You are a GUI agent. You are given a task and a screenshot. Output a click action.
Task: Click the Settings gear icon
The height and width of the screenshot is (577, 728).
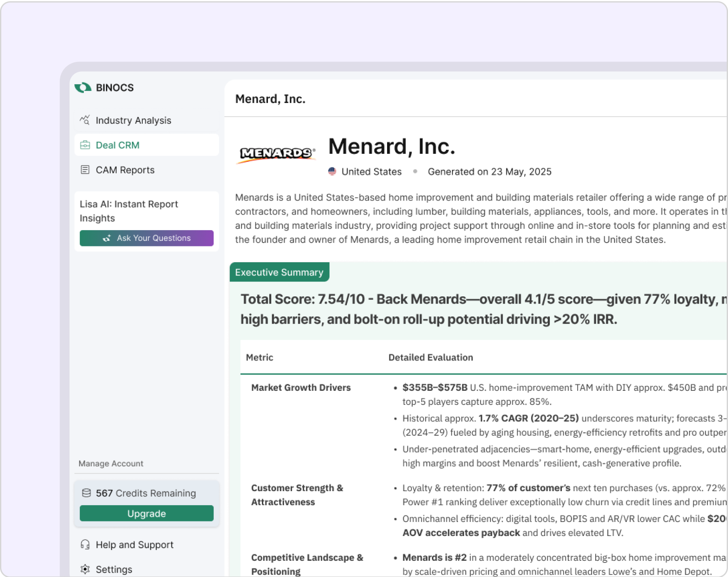[85, 569]
